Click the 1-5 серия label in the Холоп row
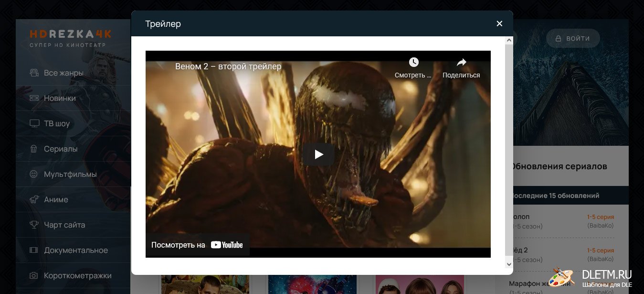 click(600, 217)
